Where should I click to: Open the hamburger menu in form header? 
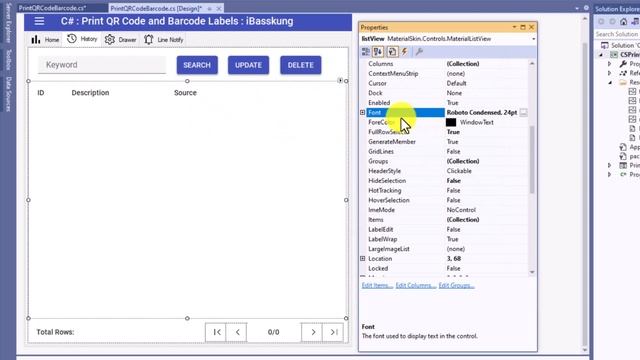click(39, 21)
